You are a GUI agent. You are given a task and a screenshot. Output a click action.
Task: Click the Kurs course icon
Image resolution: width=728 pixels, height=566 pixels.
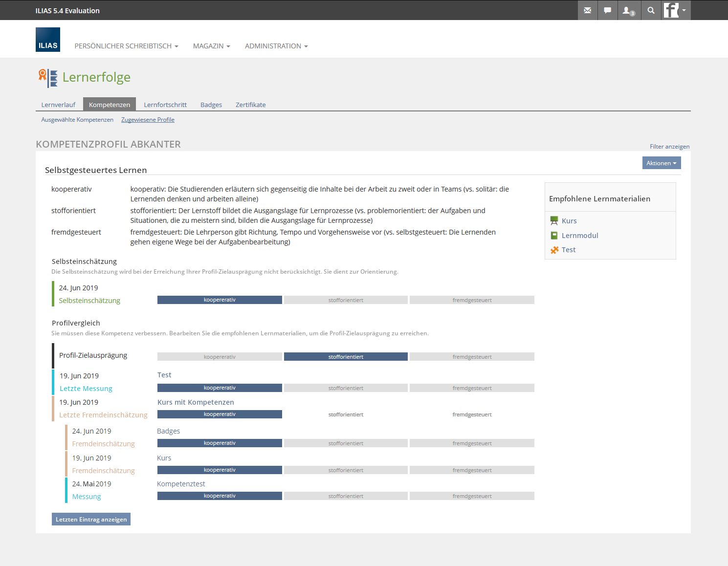554,221
